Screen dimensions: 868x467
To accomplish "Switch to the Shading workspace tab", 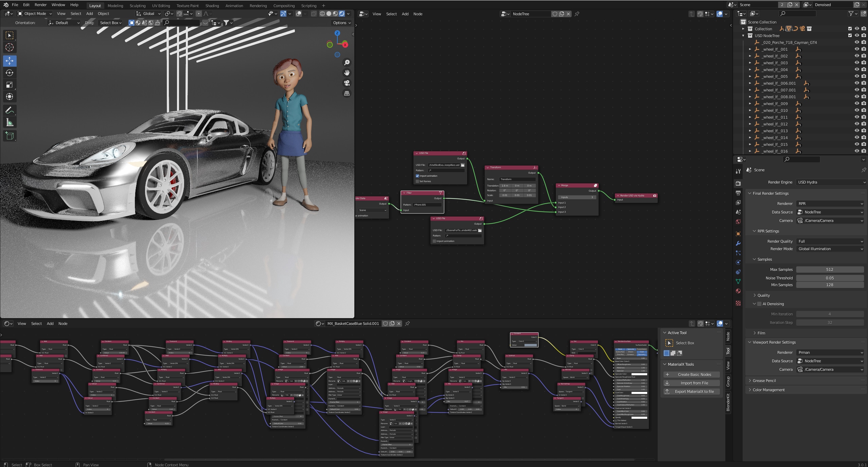I will [x=212, y=6].
